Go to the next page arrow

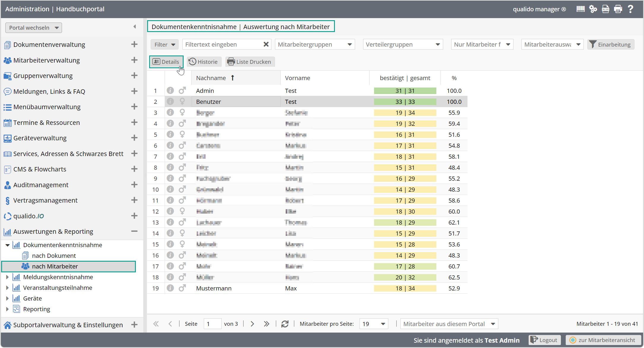coord(252,324)
